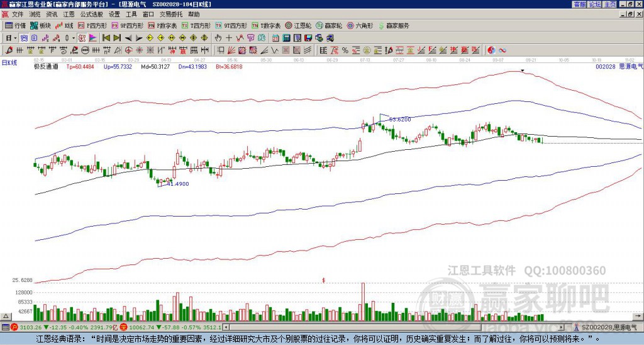This screenshot has width=644, height=345.
Task: Select the red pencil drawing tool
Action: click(9, 50)
